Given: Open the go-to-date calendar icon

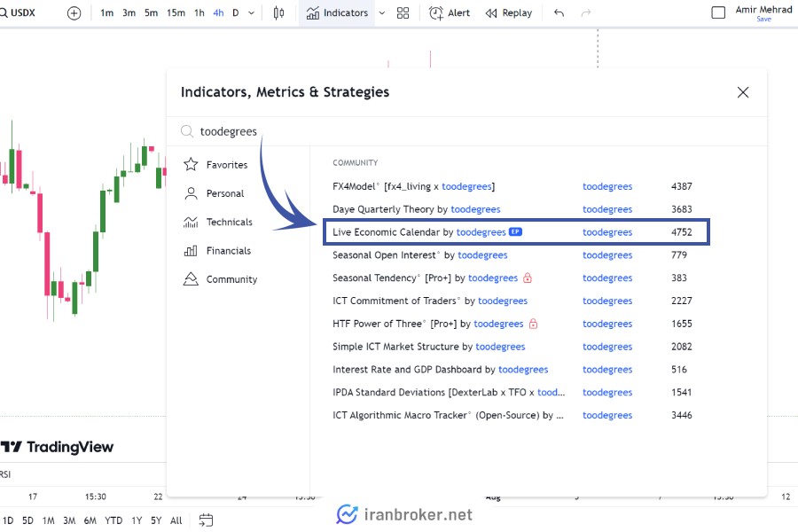Looking at the screenshot, I should point(206,520).
